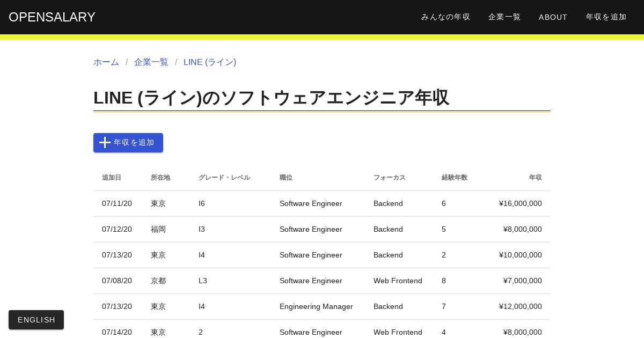Click experience value 8 in the 京都 row

pos(444,281)
